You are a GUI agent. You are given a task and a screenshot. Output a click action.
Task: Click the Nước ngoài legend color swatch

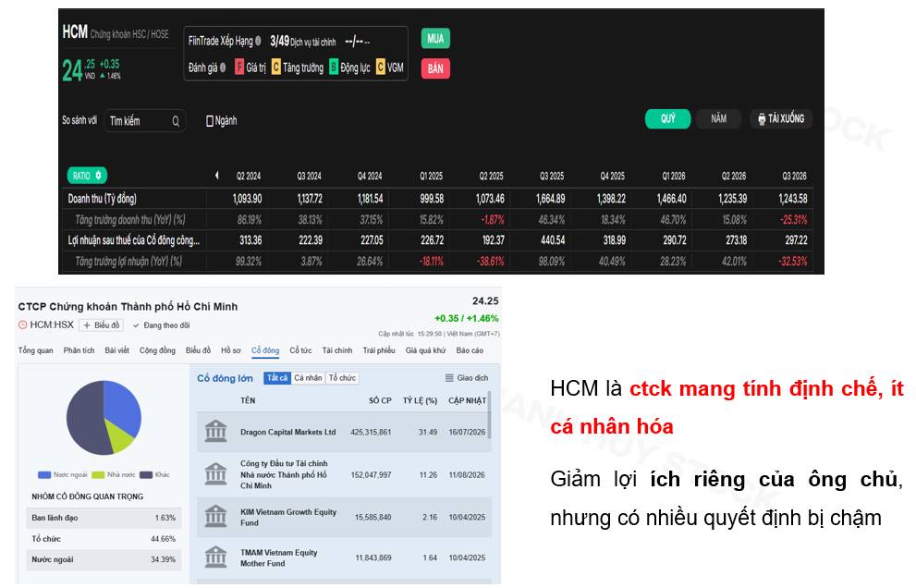pyautogui.click(x=44, y=474)
